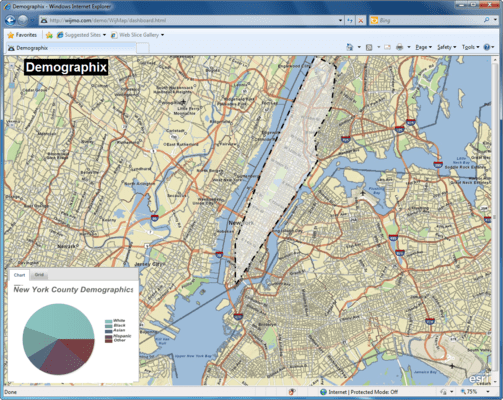Click the White legend color swatch
The height and width of the screenshot is (400, 503).
[109, 322]
